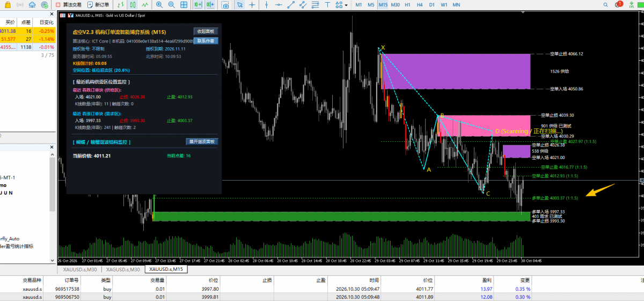
Task: Click the LVL account level icon
Action: pos(632,5)
